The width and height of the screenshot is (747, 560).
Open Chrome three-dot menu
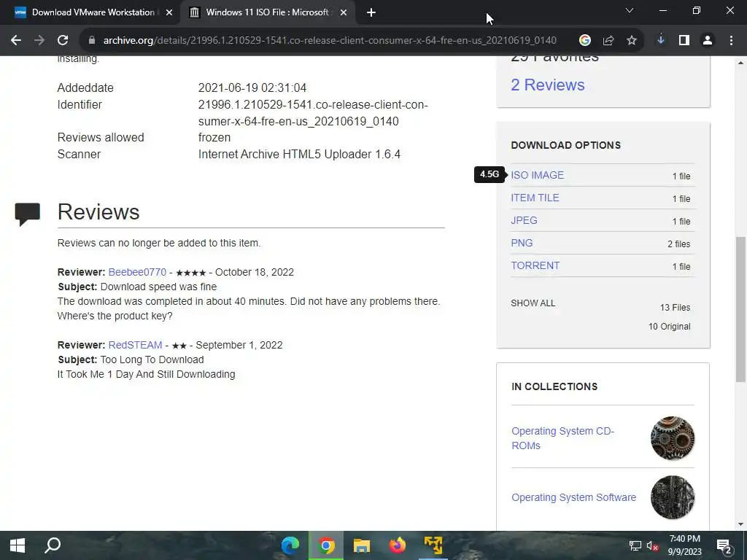tap(731, 41)
